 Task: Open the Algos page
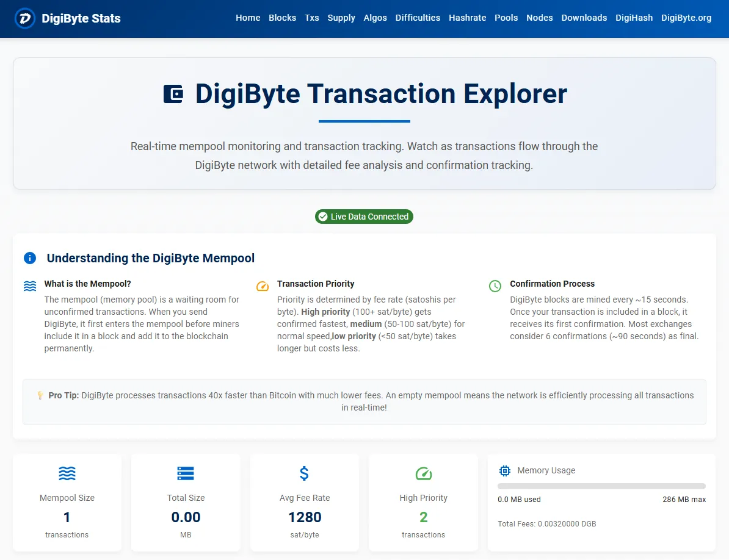pyautogui.click(x=375, y=18)
